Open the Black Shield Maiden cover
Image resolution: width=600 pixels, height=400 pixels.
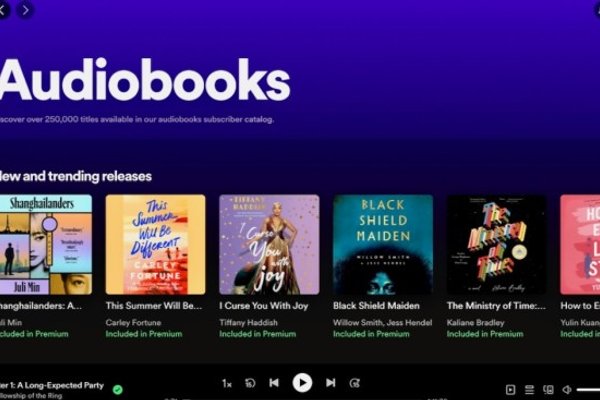point(383,245)
